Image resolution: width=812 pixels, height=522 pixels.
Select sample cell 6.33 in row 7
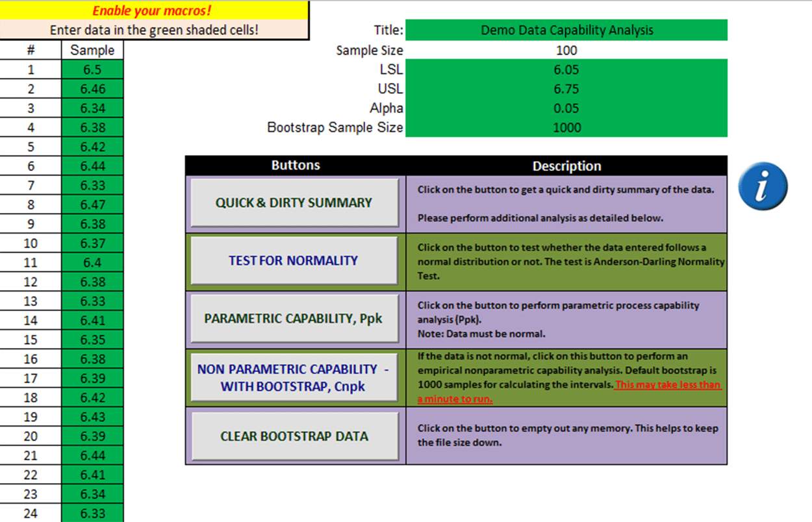coord(92,185)
